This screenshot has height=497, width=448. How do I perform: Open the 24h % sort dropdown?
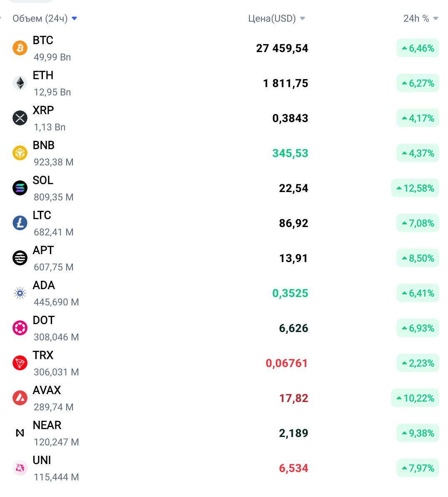tap(436, 18)
